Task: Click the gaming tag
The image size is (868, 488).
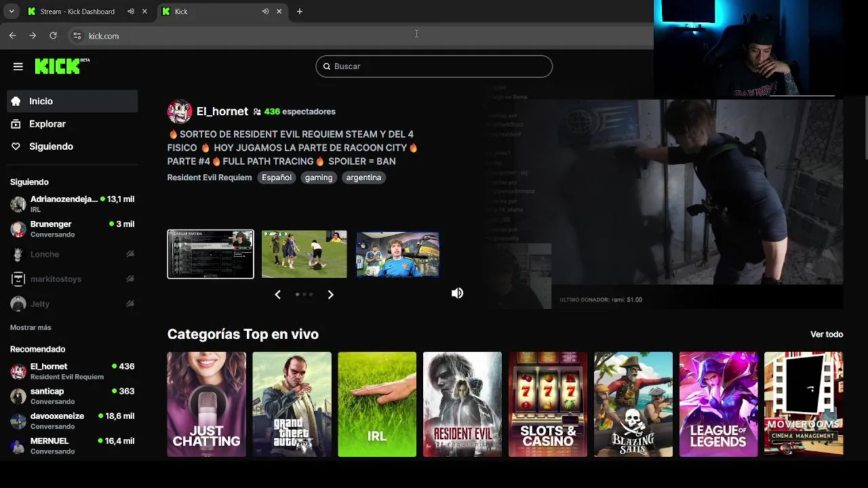Action: 319,178
